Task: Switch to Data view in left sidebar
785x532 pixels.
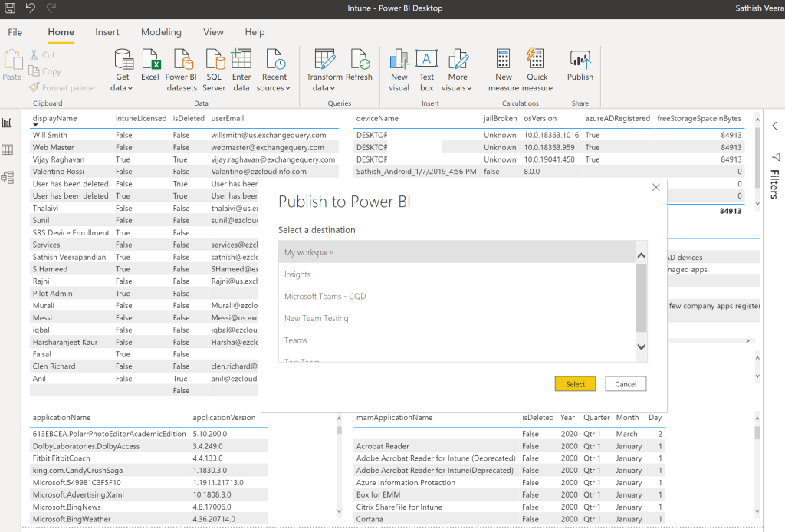Action: coord(8,150)
